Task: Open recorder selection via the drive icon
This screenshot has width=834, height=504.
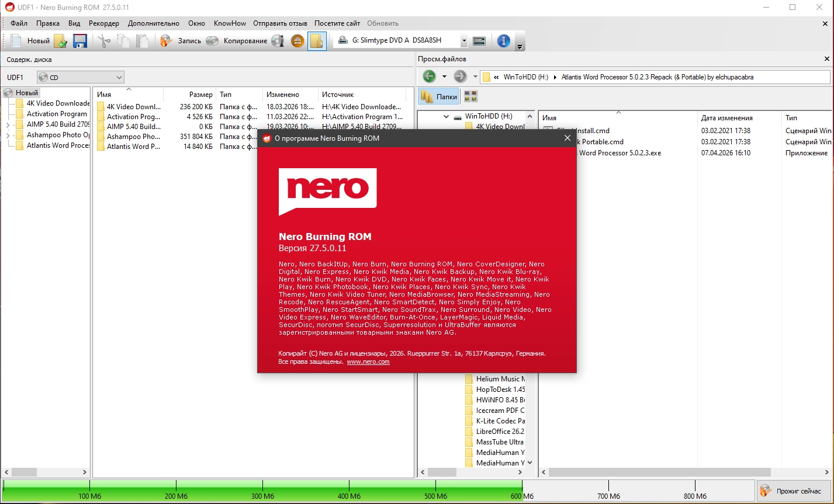Action: [479, 41]
